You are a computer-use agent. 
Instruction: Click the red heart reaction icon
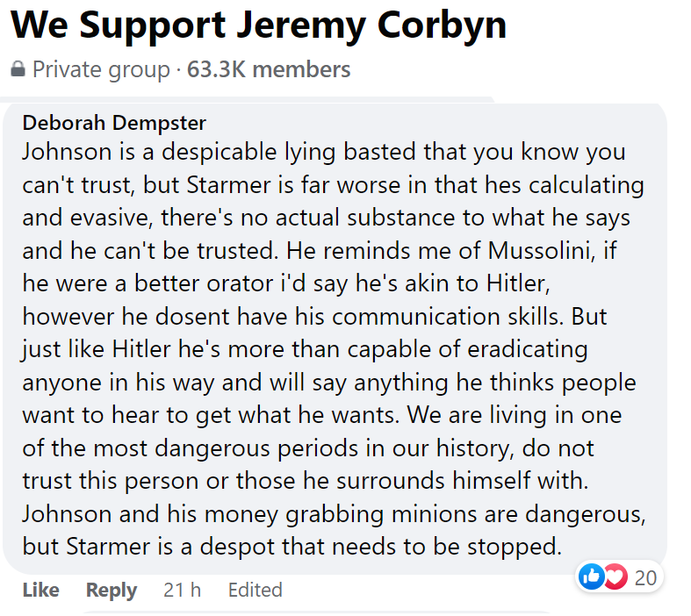(x=615, y=577)
